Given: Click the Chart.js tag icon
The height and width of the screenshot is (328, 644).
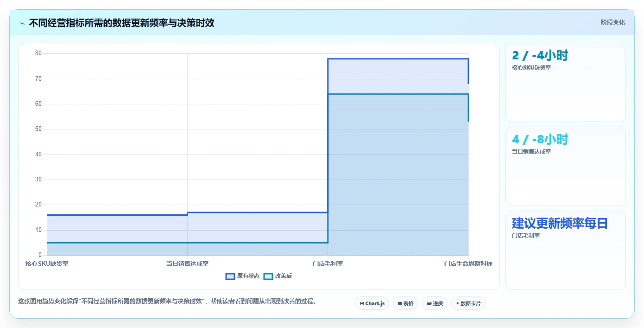Looking at the screenshot, I should (362, 303).
